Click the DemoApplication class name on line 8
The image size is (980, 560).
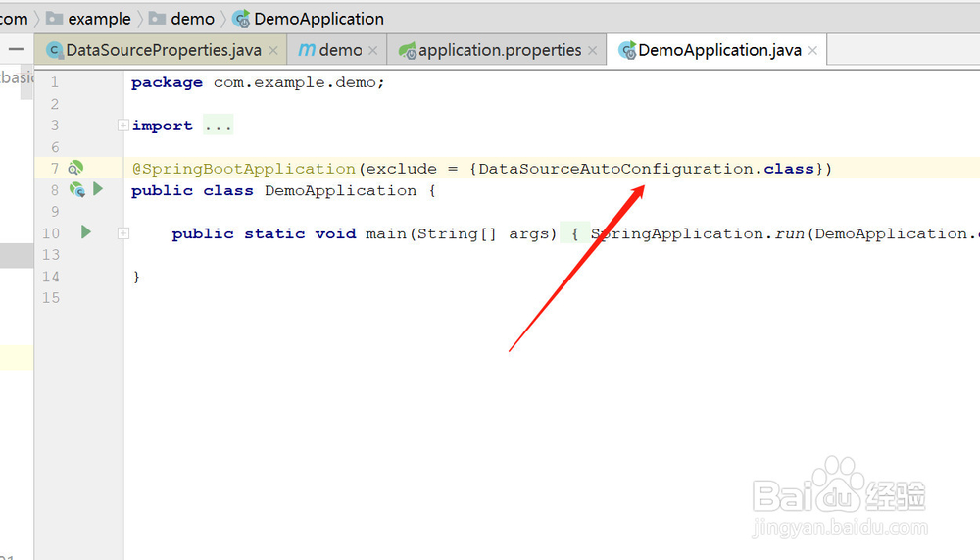(x=341, y=191)
